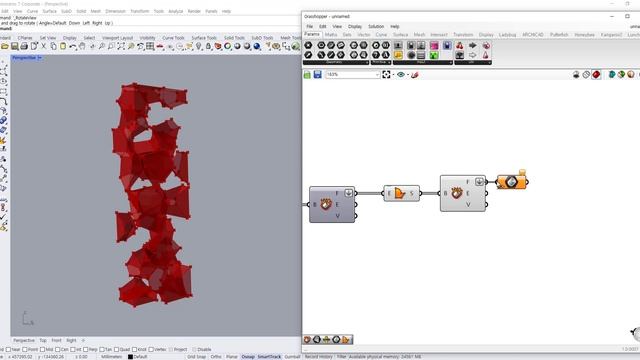Select the Pan hand tool in Rhino
The width and height of the screenshot is (640, 360).
click(82, 47)
